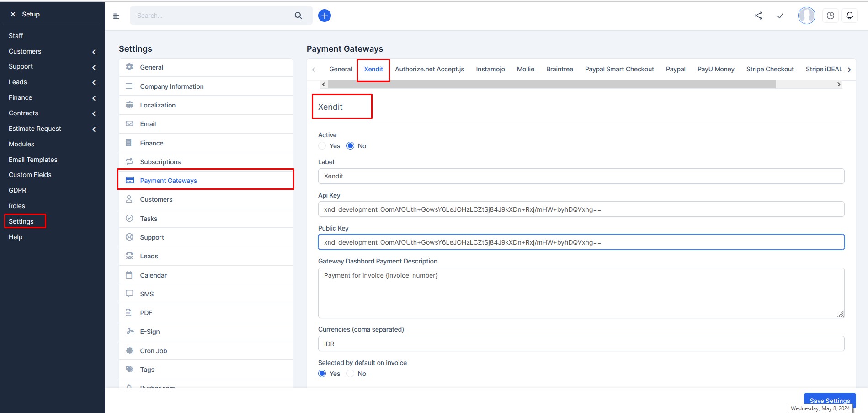Image resolution: width=868 pixels, height=413 pixels.
Task: Switch to Mollie tab
Action: (x=526, y=69)
